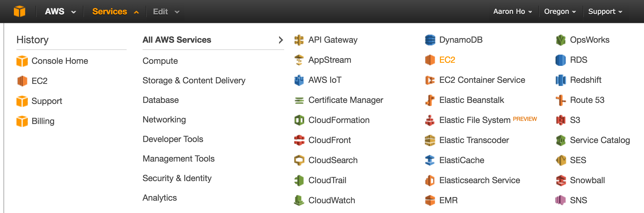
Task: Open the Elastic Transcoder service link
Action: (x=474, y=140)
